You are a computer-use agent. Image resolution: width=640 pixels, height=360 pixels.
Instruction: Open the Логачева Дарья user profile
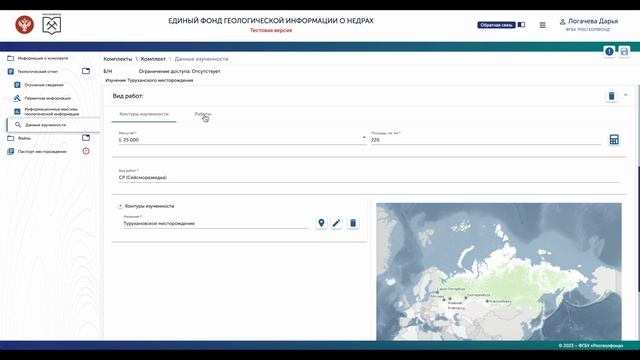pos(589,24)
